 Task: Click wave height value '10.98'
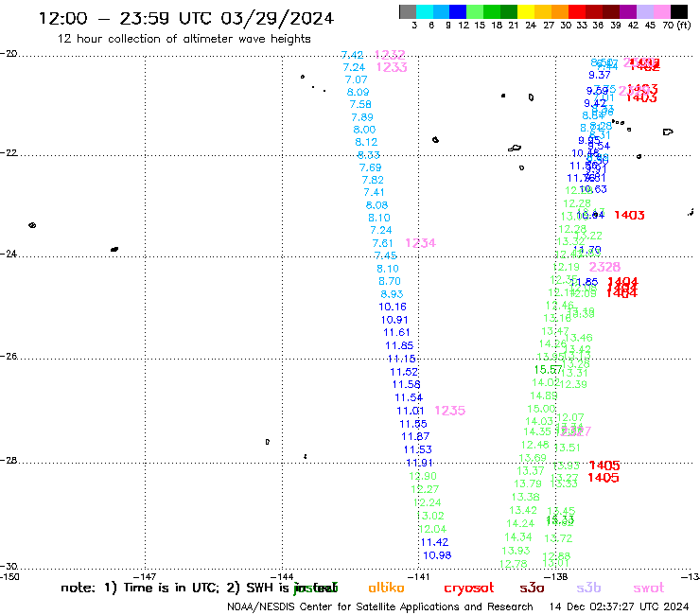tap(437, 555)
